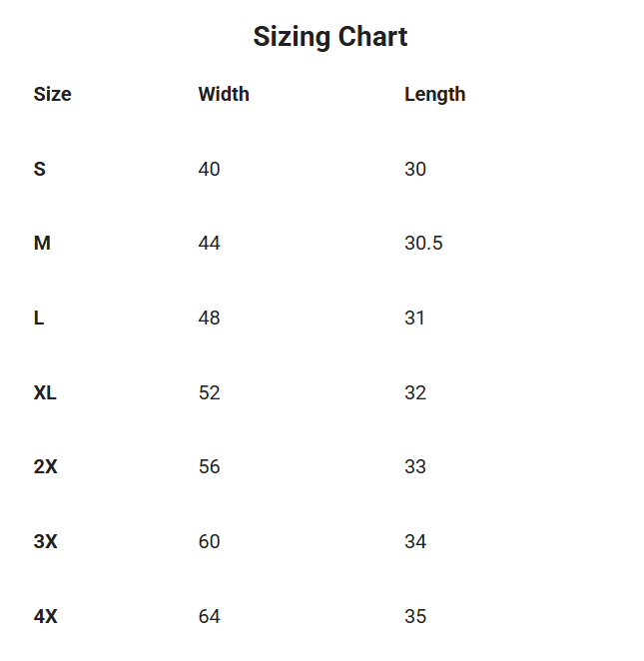Click the length value 30.5
Screen dimensions: 644x661
(423, 244)
